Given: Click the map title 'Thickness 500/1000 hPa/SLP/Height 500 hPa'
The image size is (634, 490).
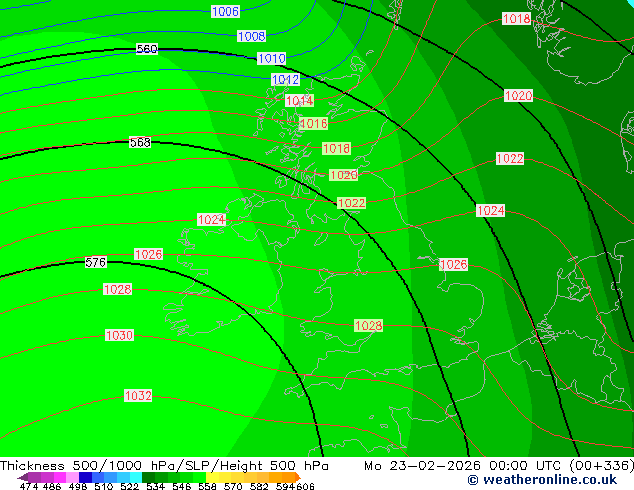Looking at the screenshot, I should 164,466.
